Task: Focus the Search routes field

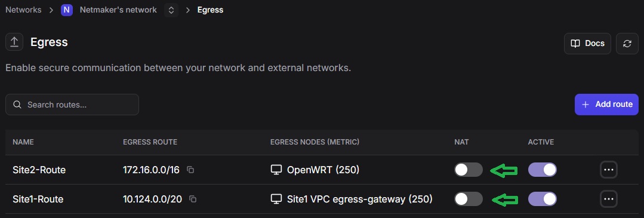Action: click(72, 105)
